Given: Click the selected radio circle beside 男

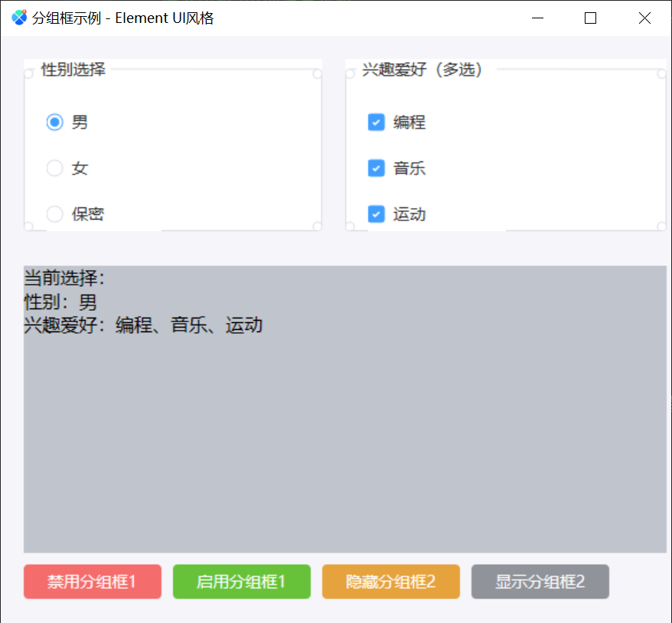Looking at the screenshot, I should tap(54, 122).
